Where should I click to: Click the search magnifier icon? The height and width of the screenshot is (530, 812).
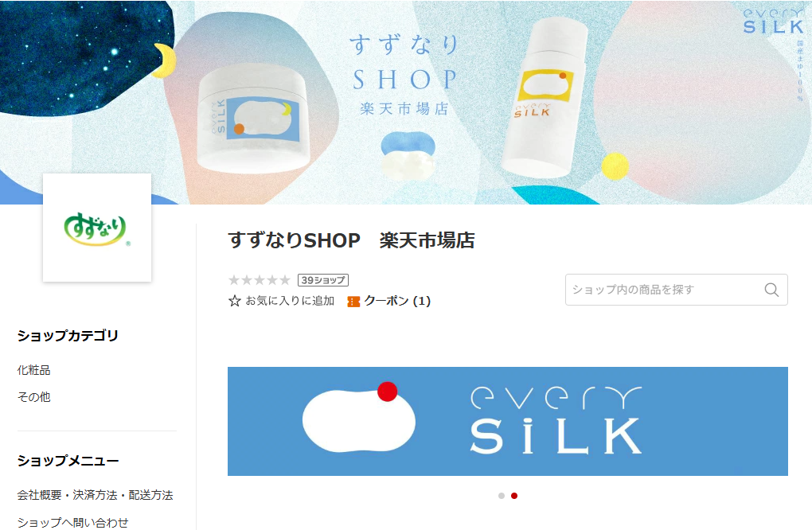tap(771, 290)
